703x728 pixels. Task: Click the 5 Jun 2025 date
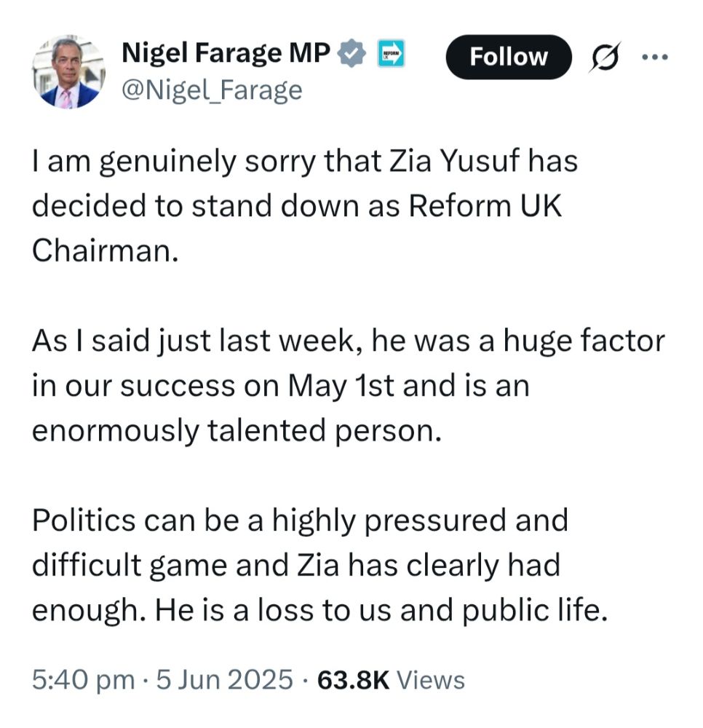225,681
